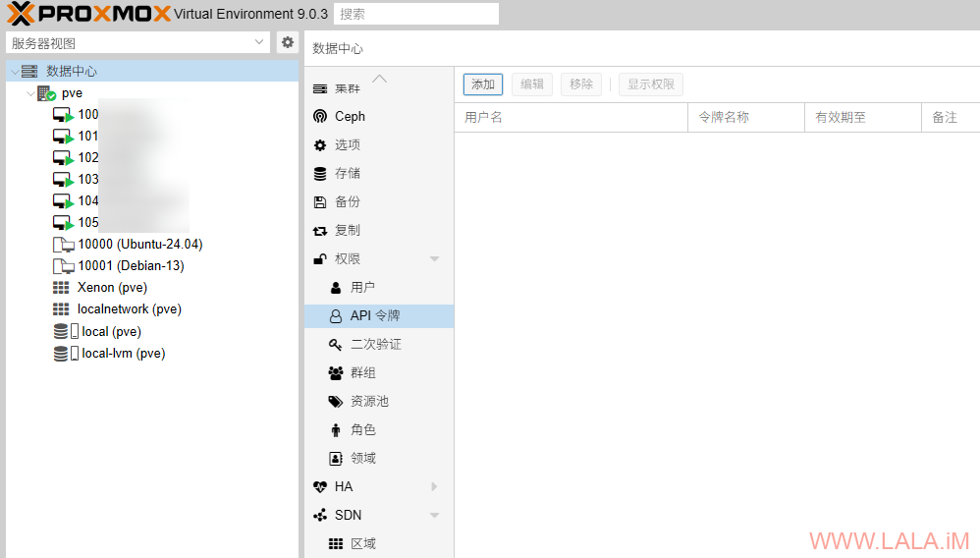Collapse the pve node in tree

(x=30, y=93)
